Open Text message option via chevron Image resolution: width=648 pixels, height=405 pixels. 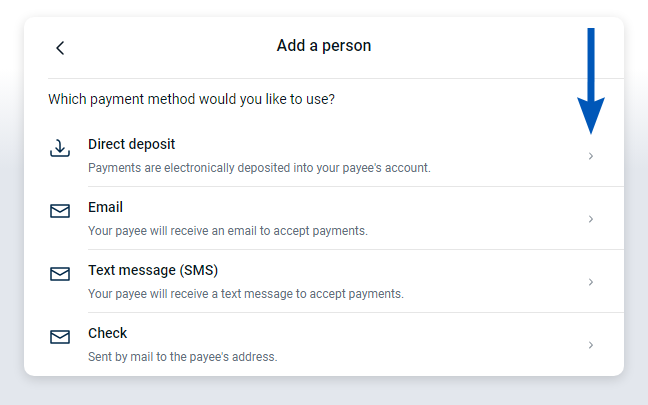(x=591, y=282)
